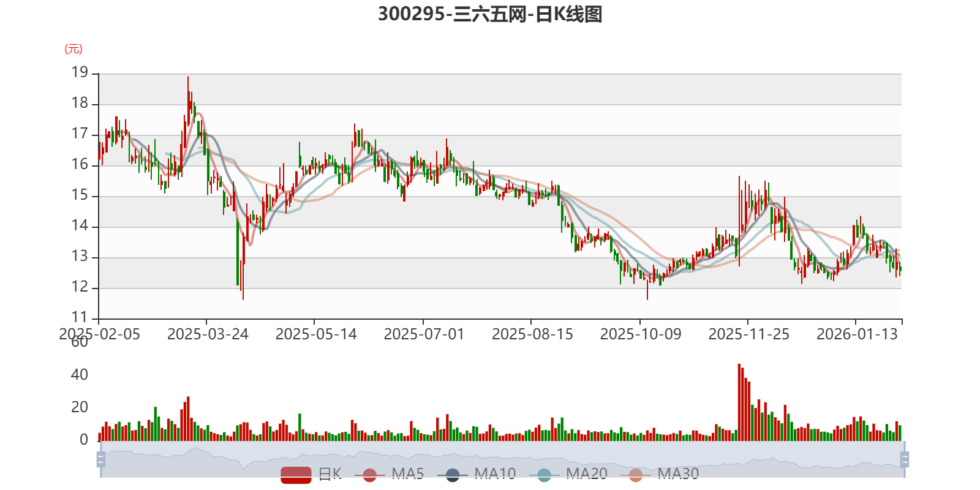
Task: Select the 2025-03-24 date label
Action: click(x=208, y=334)
